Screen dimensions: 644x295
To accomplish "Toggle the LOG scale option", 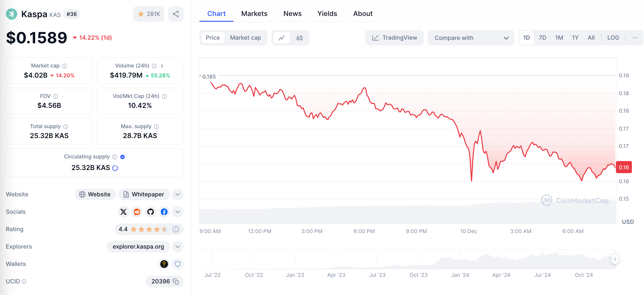I will tap(613, 38).
